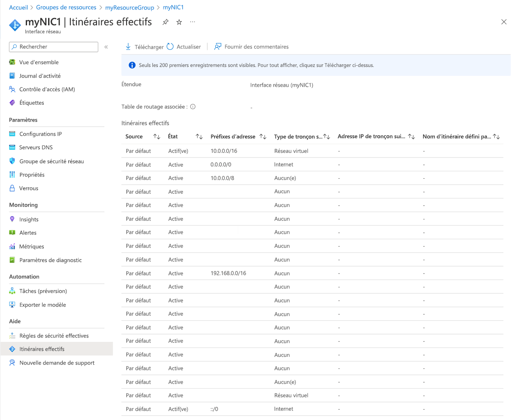Sort by Type de tronçon column
Screen dimensions: 515x420
click(x=327, y=137)
